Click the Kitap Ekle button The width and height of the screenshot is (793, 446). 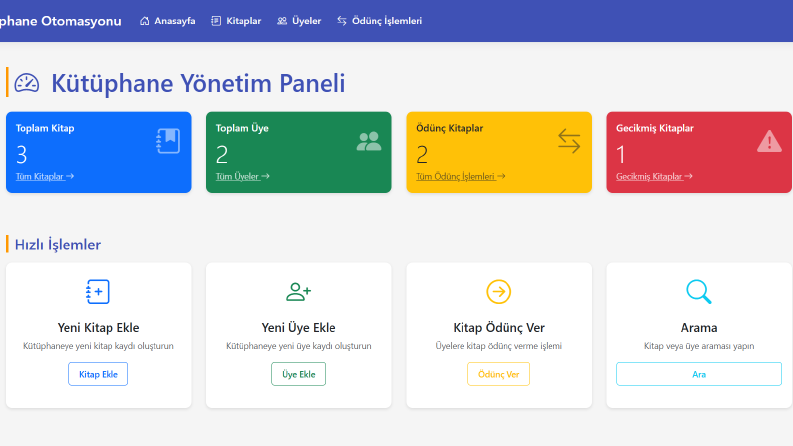tap(98, 374)
